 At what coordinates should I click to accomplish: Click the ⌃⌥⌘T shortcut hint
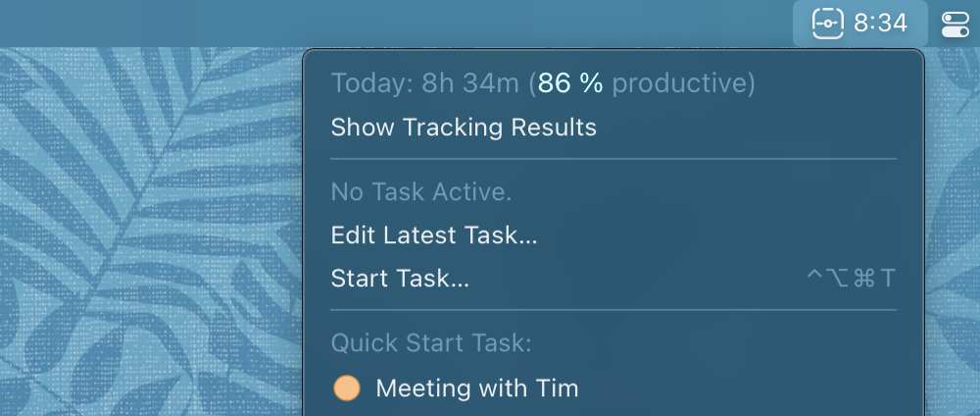[x=851, y=279]
